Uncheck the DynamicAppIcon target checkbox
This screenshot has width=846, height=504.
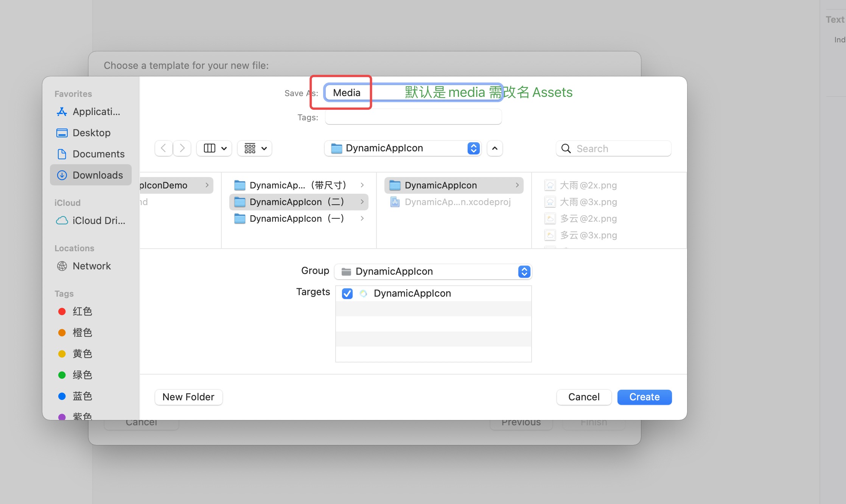click(x=347, y=294)
